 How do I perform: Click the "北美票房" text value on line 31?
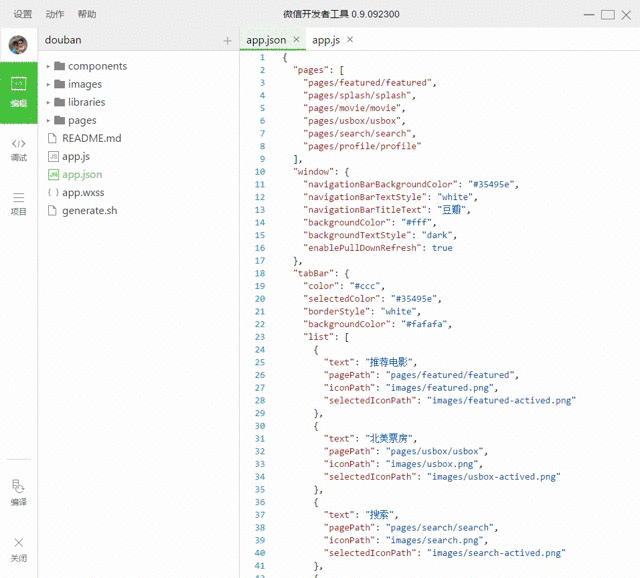click(x=389, y=438)
